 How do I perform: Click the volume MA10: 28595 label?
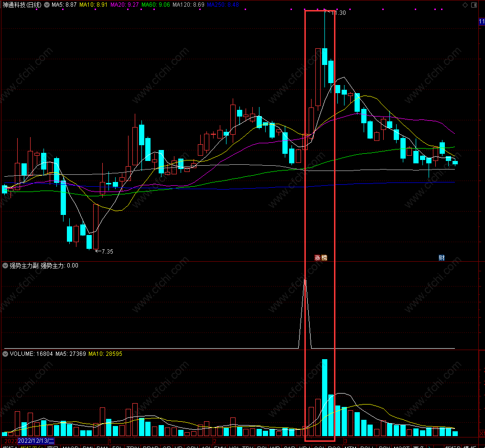point(105,354)
